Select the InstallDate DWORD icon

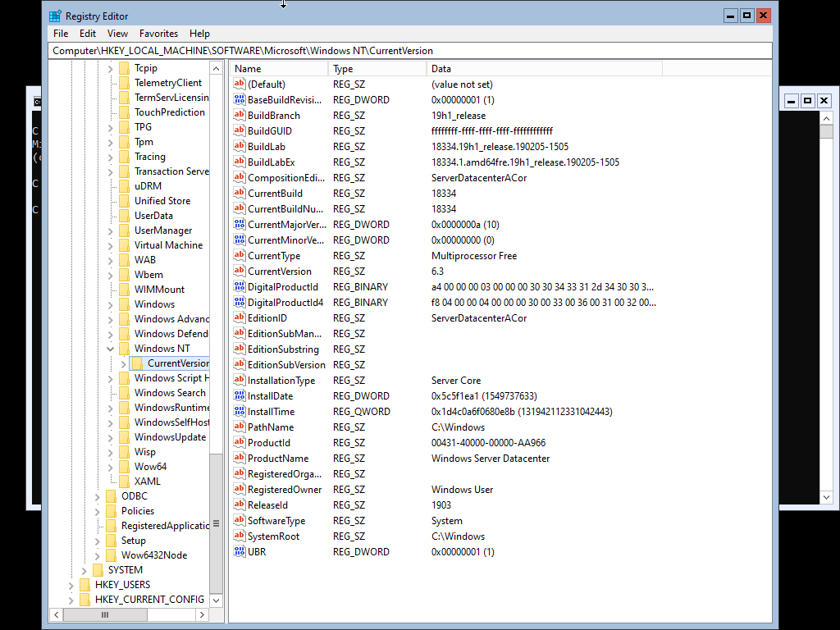point(240,396)
